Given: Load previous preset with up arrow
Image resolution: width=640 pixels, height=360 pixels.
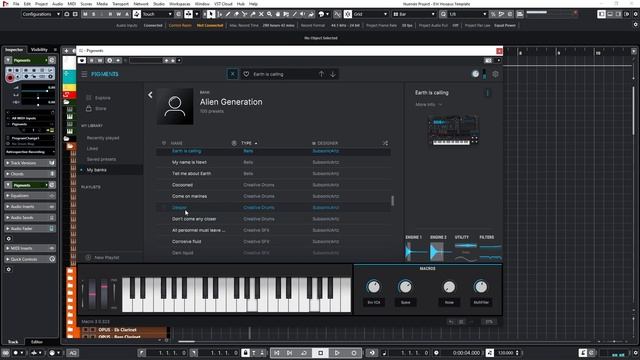Looking at the screenshot, I should coord(321,74).
